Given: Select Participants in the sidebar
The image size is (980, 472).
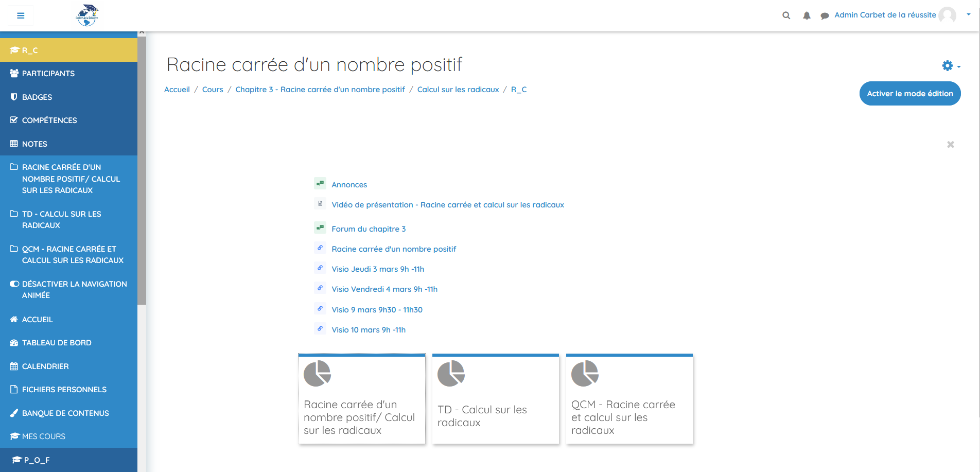Looking at the screenshot, I should [x=48, y=74].
